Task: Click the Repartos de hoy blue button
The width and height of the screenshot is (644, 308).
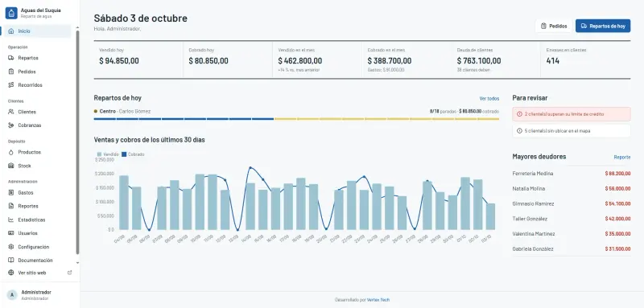Action: coord(602,26)
